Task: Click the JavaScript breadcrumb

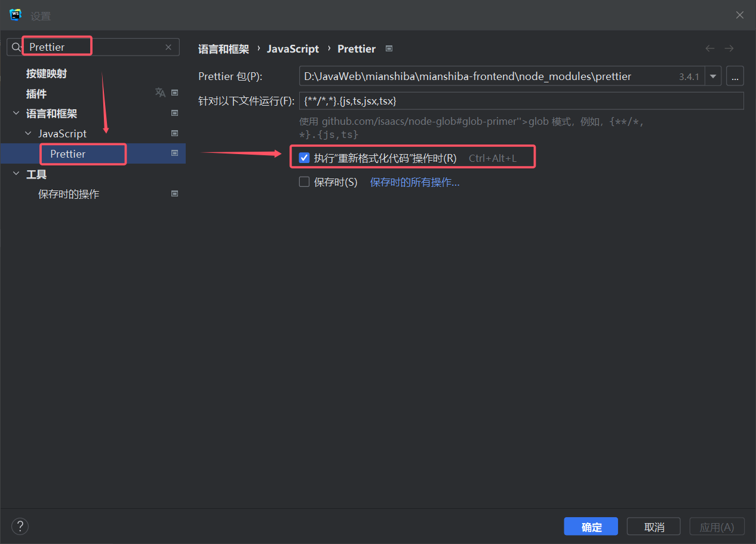Action: [x=293, y=49]
